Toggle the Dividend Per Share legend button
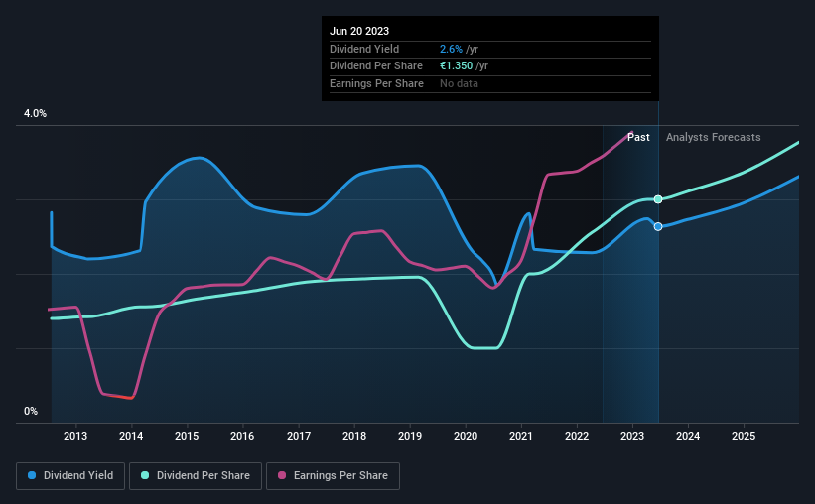Image resolution: width=815 pixels, height=504 pixels. [x=196, y=476]
